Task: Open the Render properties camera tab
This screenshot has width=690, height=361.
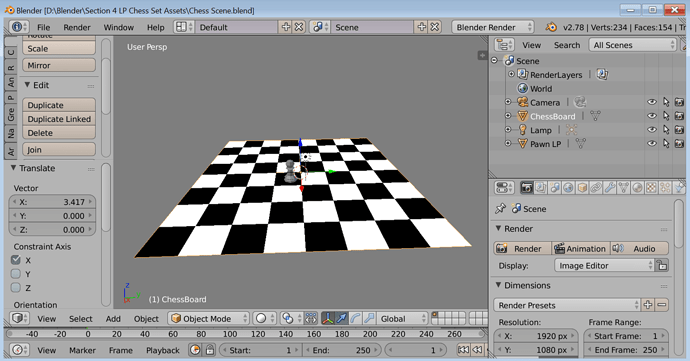Action: pyautogui.click(x=526, y=188)
